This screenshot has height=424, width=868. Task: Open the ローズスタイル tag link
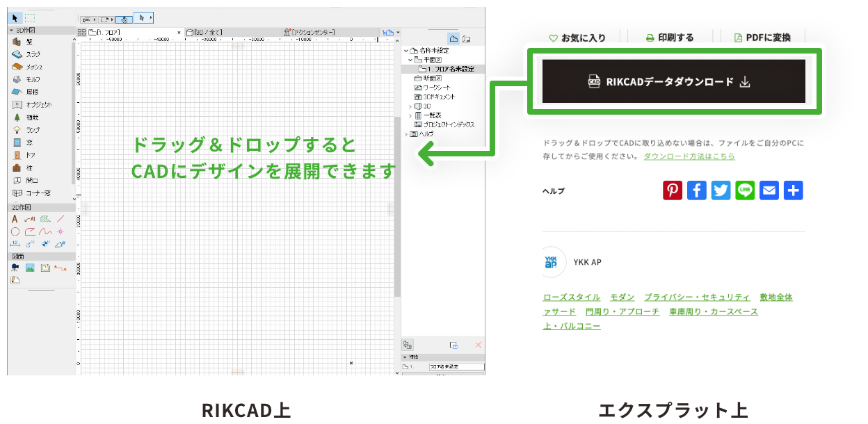click(x=571, y=297)
